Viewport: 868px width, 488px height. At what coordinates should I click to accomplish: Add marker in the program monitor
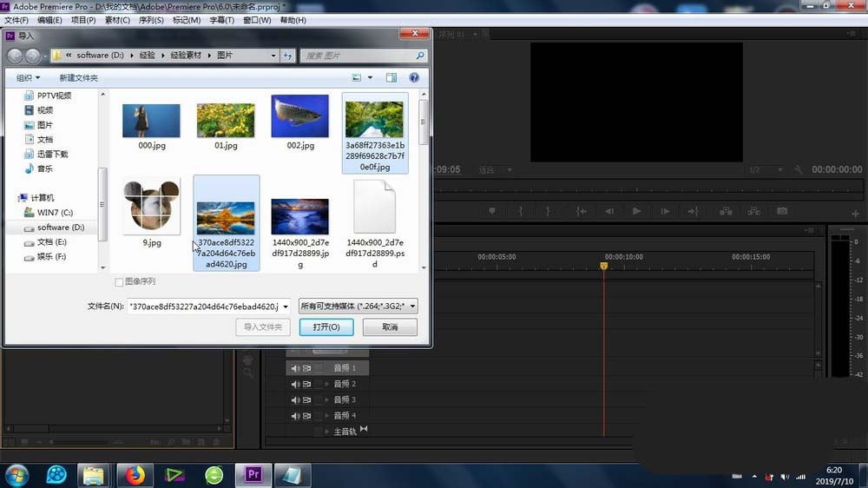492,211
